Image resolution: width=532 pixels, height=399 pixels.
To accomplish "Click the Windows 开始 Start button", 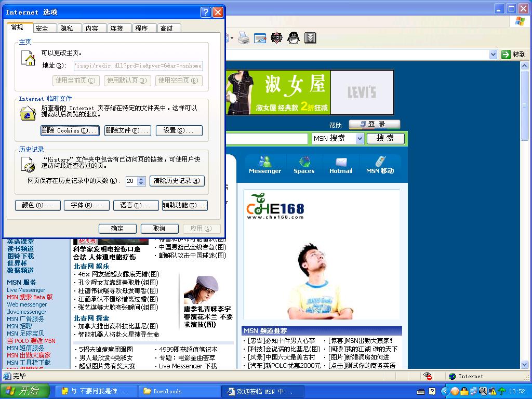I will tap(25, 391).
